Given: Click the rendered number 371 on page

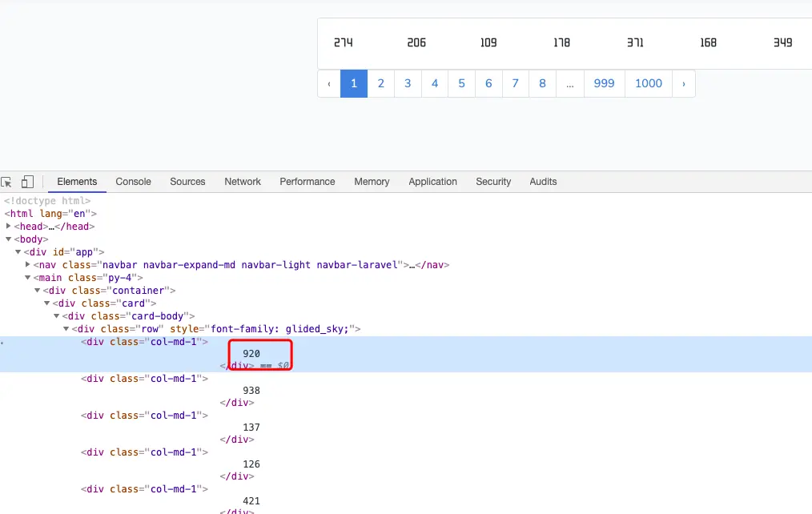Looking at the screenshot, I should [635, 42].
